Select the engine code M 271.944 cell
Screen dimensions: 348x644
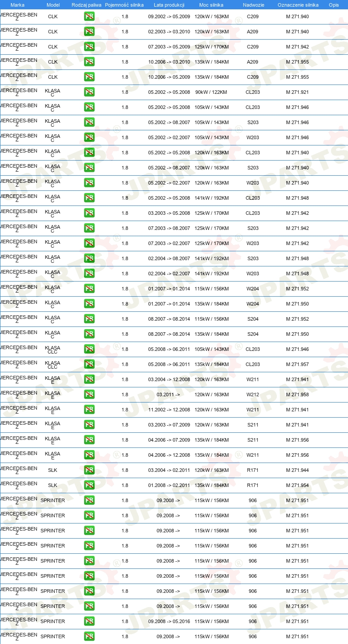(x=297, y=470)
